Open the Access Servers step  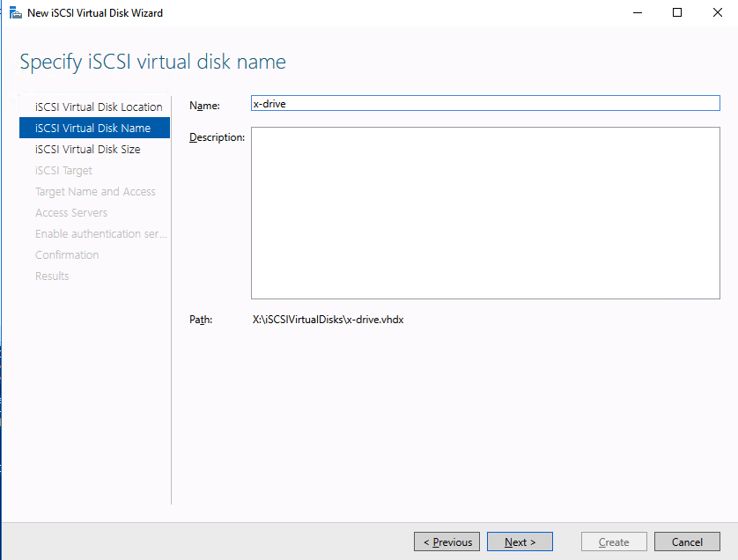coord(71,212)
